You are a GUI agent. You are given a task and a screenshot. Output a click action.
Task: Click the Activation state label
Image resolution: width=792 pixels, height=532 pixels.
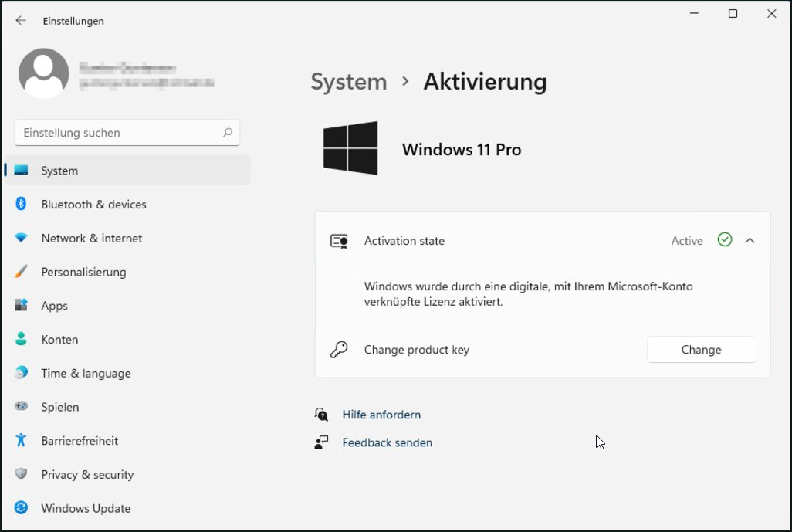404,241
